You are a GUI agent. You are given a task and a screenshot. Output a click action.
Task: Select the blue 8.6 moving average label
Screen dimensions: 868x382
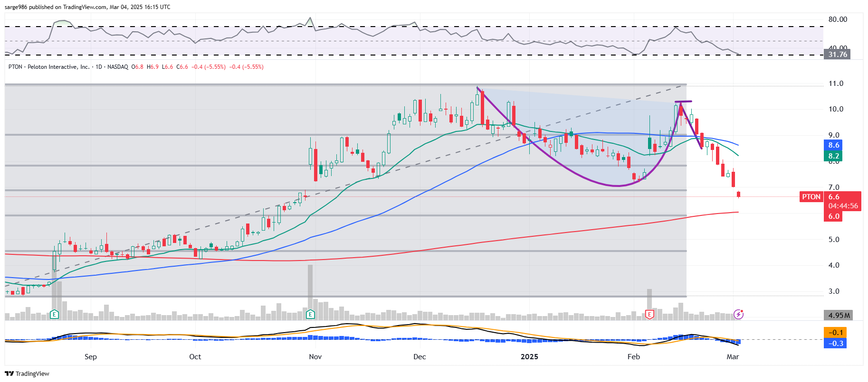(833, 145)
